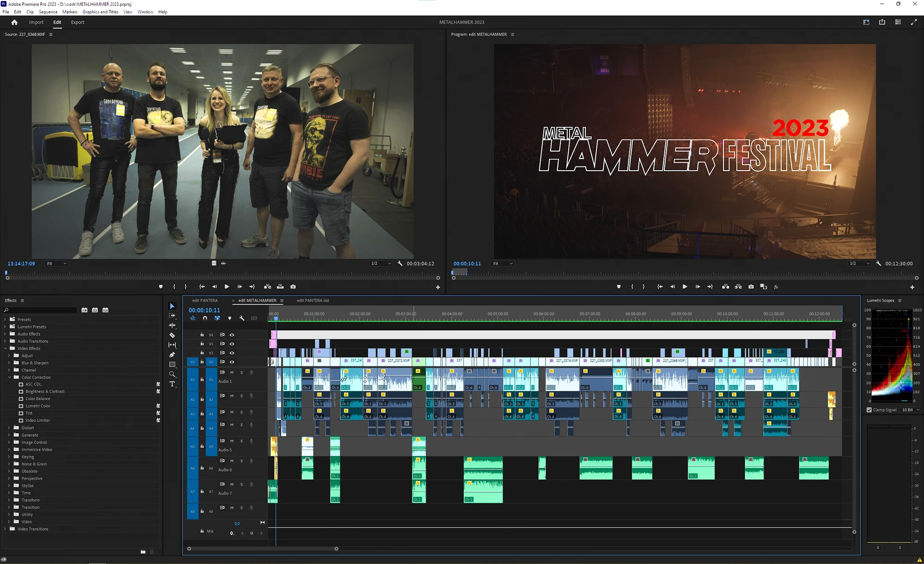The height and width of the screenshot is (564, 924).
Task: Collapse the Color Correction folder
Action: click(x=9, y=377)
